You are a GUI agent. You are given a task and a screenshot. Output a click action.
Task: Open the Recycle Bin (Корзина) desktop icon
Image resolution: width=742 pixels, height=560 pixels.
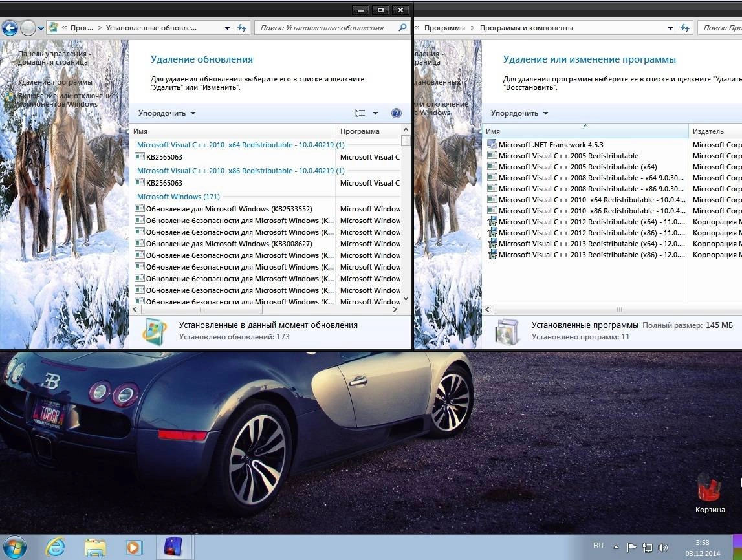[710, 493]
